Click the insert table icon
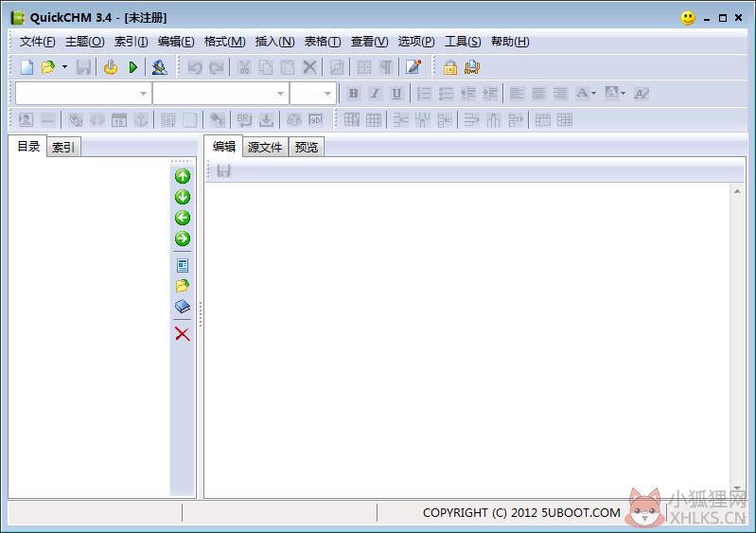The width and height of the screenshot is (756, 533). [x=351, y=120]
